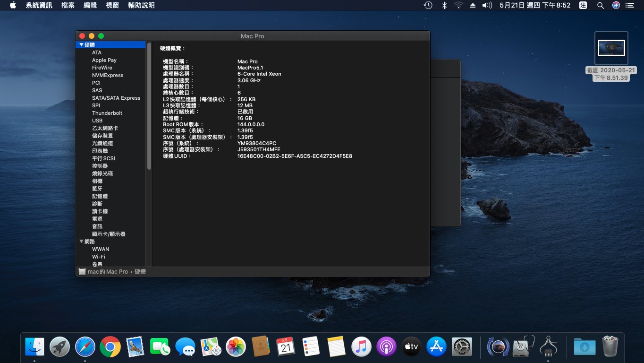Open Podcasts purple icon in Dock

tap(386, 347)
